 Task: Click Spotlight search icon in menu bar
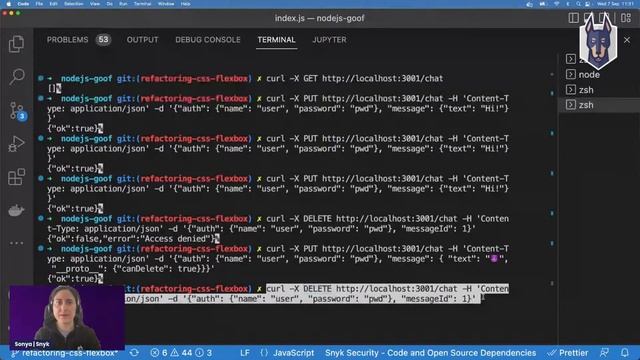tap(578, 4)
